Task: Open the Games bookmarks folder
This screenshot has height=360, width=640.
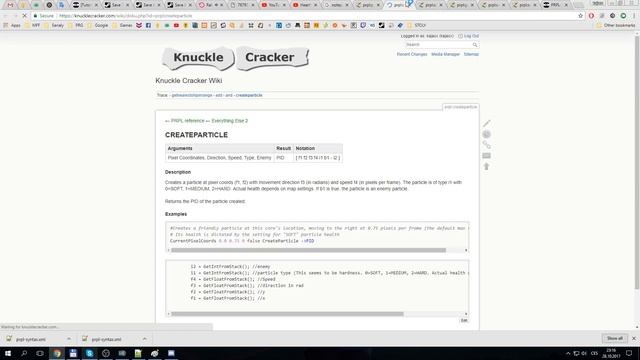Action: [122, 25]
